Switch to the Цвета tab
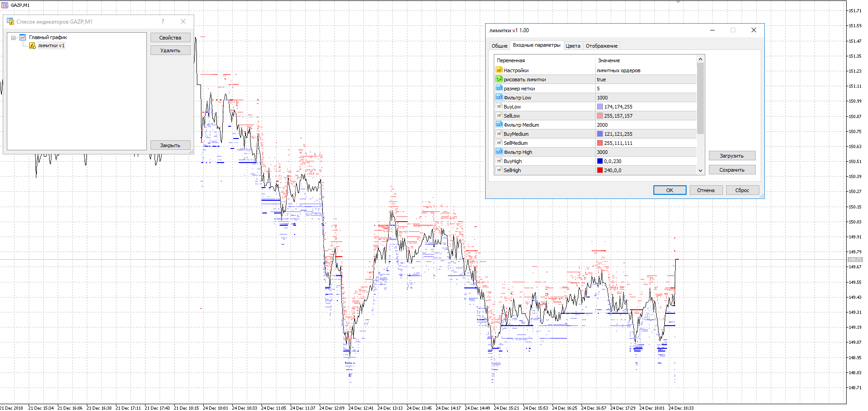 [573, 46]
